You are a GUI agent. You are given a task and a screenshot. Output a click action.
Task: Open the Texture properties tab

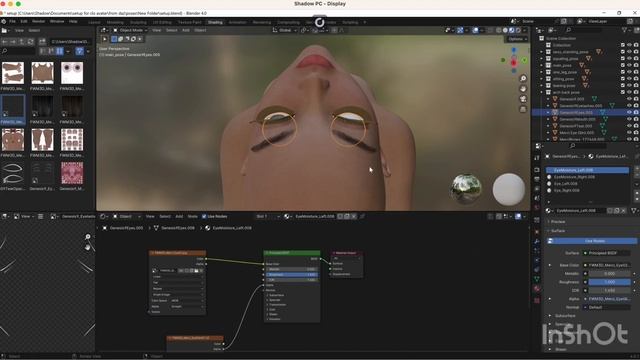click(537, 300)
